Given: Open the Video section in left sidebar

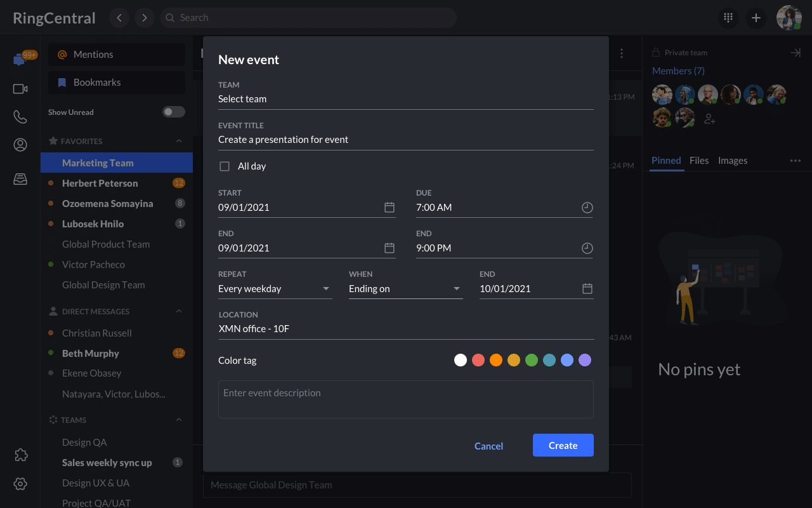Looking at the screenshot, I should pyautogui.click(x=20, y=89).
